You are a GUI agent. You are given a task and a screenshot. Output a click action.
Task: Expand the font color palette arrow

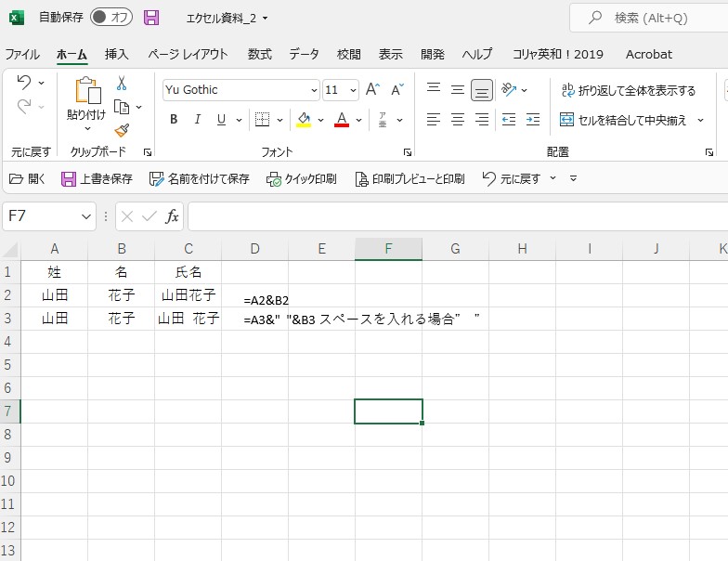(x=358, y=120)
